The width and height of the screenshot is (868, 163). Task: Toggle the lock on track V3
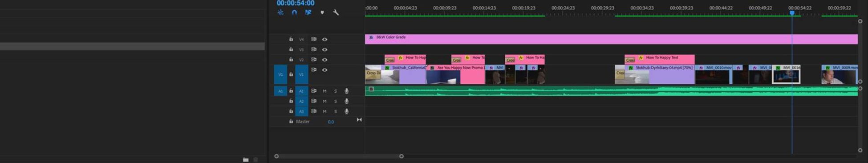[291, 49]
